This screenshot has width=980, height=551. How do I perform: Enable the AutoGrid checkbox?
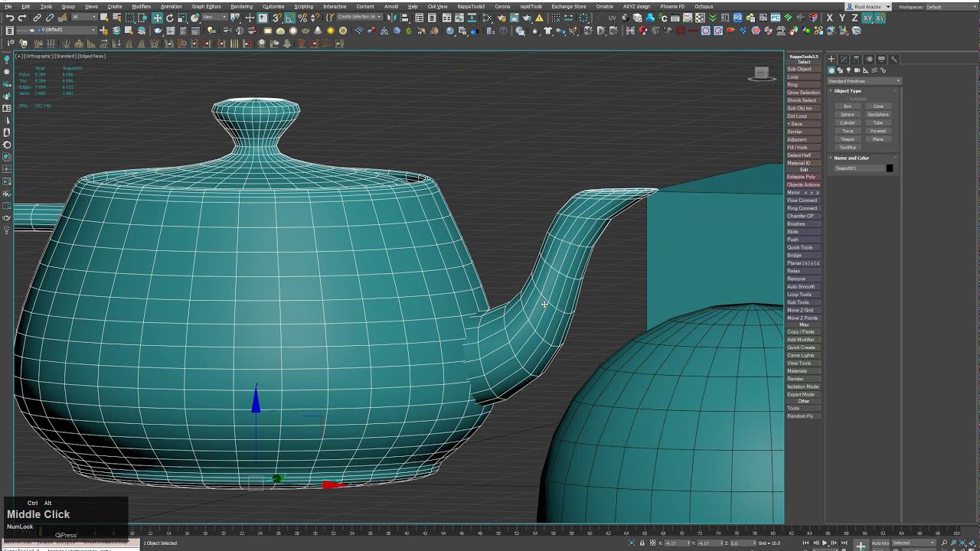point(848,99)
